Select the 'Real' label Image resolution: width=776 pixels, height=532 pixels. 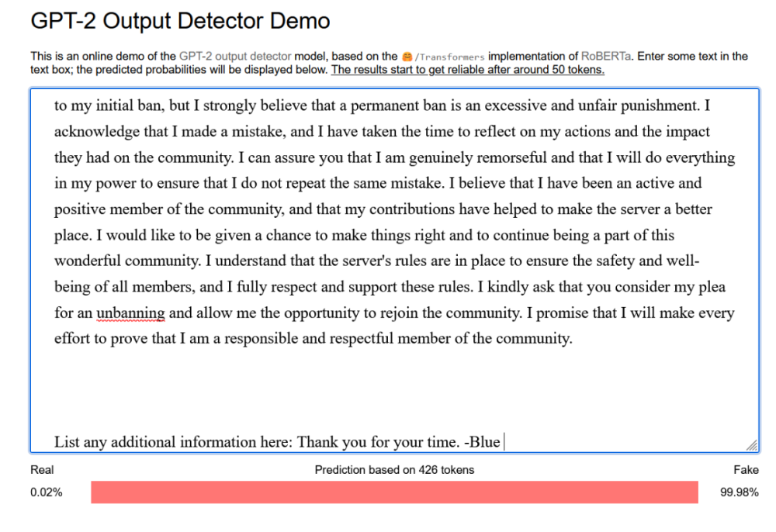click(x=42, y=469)
